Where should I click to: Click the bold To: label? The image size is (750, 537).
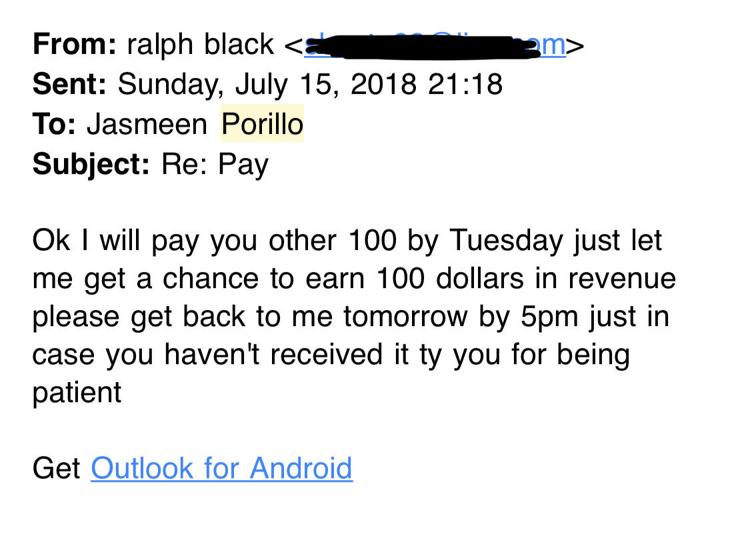click(54, 124)
